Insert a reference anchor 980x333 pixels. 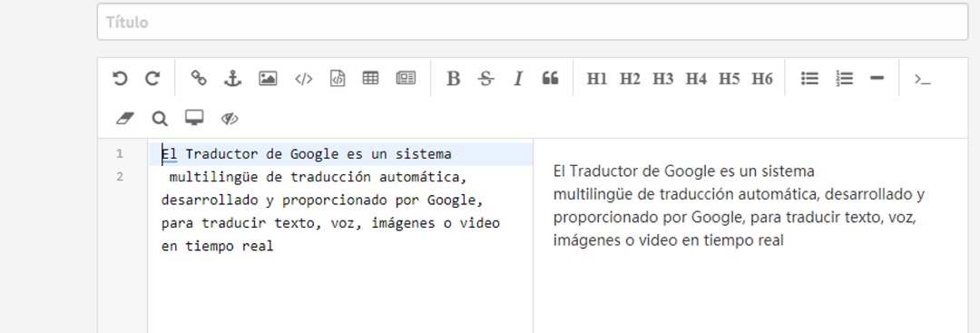pyautogui.click(x=232, y=79)
